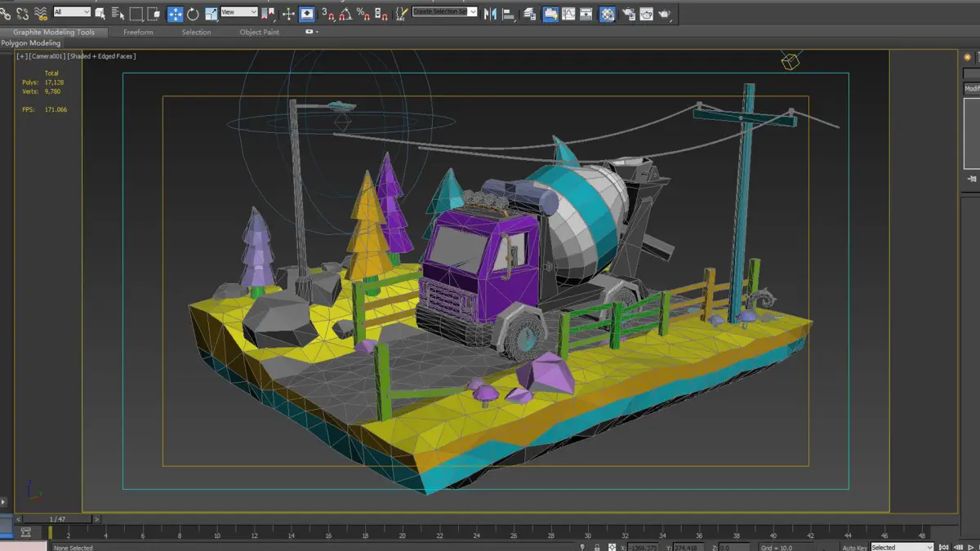Open the reference coordinate 'View' dropdown
The height and width of the screenshot is (551, 980).
(239, 12)
